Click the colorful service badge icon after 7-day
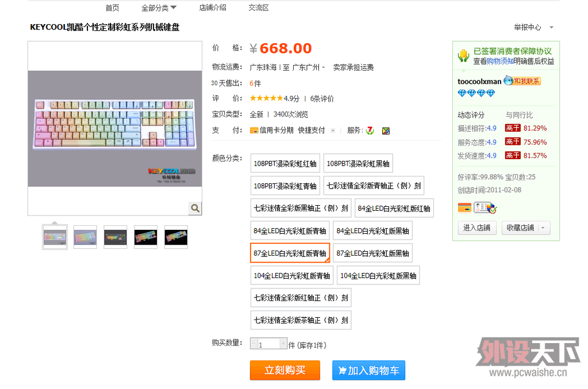This screenshot has width=588, height=389. (x=386, y=130)
